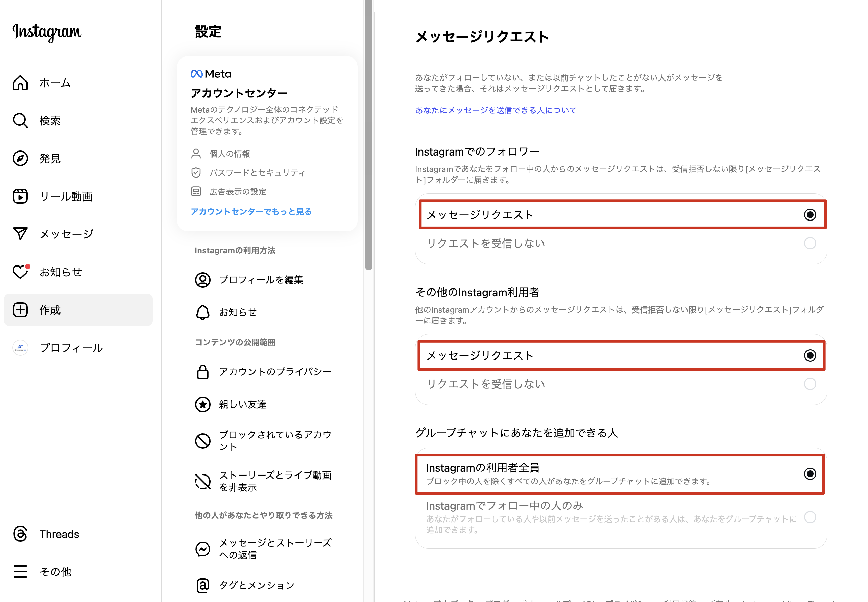Click the 広告表示の設定 ad icon
868x602 pixels.
pyautogui.click(x=196, y=192)
